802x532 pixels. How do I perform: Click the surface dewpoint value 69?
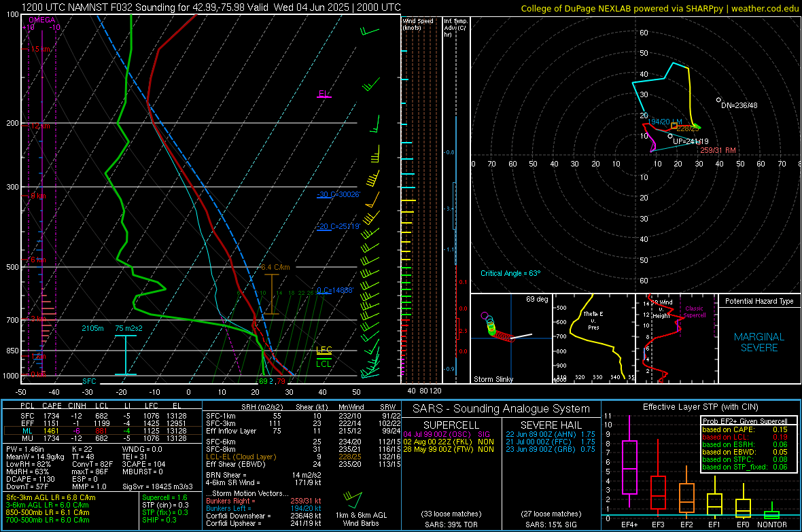[x=263, y=381]
